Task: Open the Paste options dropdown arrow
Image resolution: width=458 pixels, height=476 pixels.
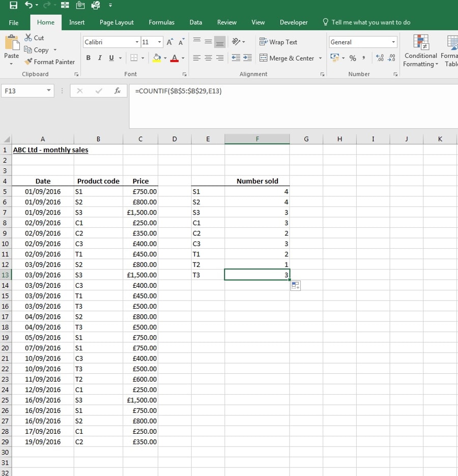Action: 11,64
